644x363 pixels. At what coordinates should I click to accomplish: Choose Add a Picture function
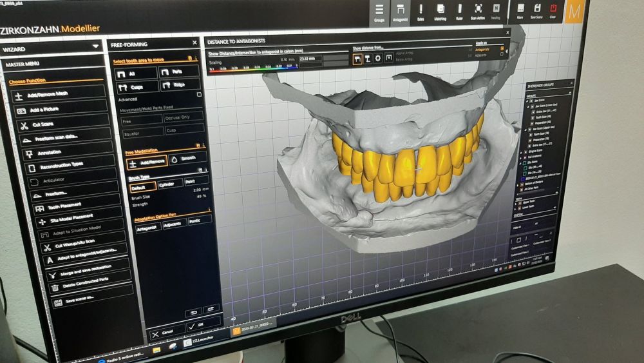pos(61,110)
